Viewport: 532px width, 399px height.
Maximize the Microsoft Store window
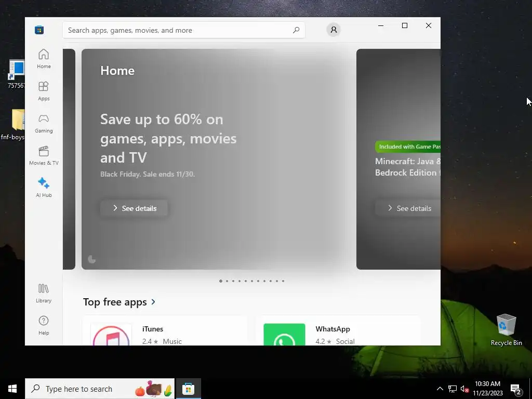point(404,25)
